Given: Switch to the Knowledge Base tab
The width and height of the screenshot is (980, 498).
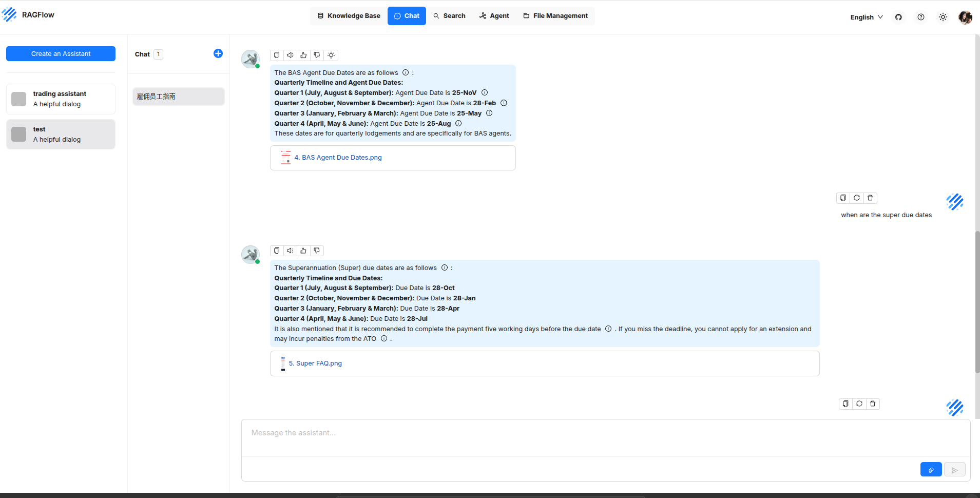Looking at the screenshot, I should [x=349, y=16].
